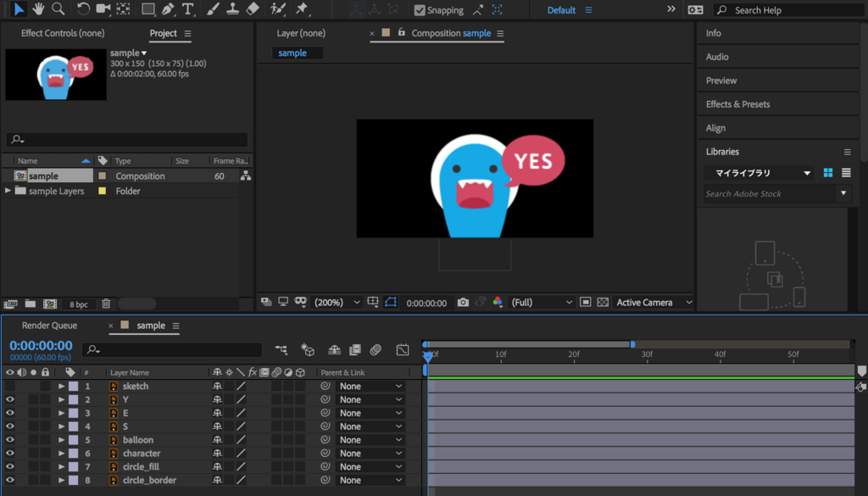
Task: Toggle the Snapping checkbox
Action: pyautogui.click(x=420, y=10)
